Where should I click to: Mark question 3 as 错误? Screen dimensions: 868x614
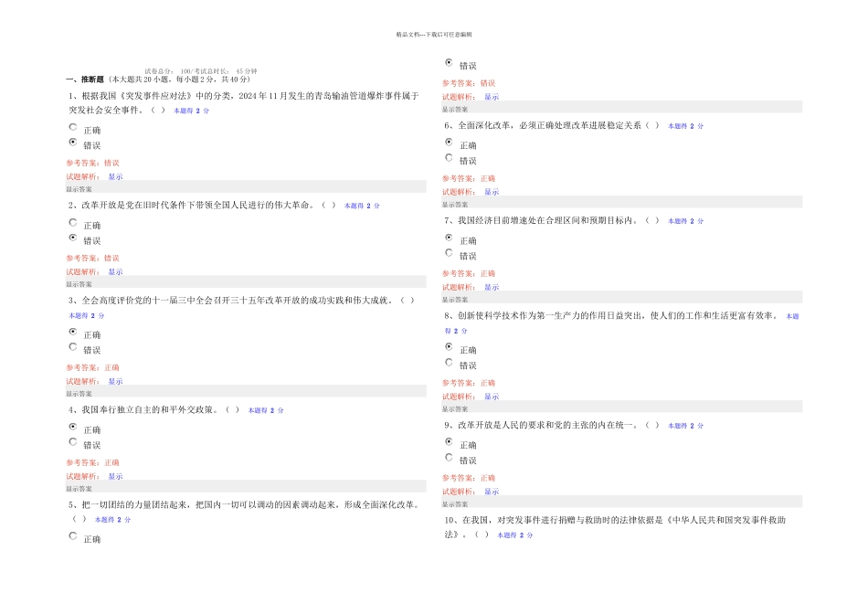point(72,347)
